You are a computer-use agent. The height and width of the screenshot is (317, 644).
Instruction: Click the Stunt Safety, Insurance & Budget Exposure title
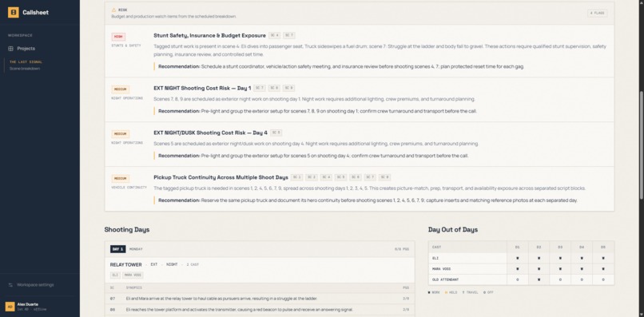(209, 36)
